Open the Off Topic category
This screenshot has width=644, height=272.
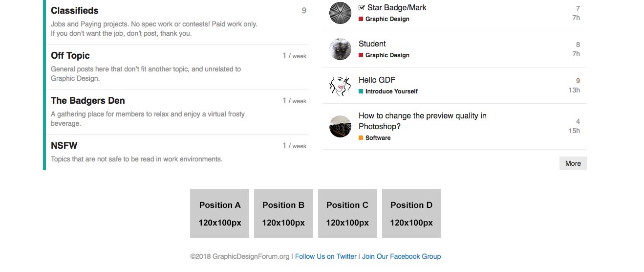70,56
